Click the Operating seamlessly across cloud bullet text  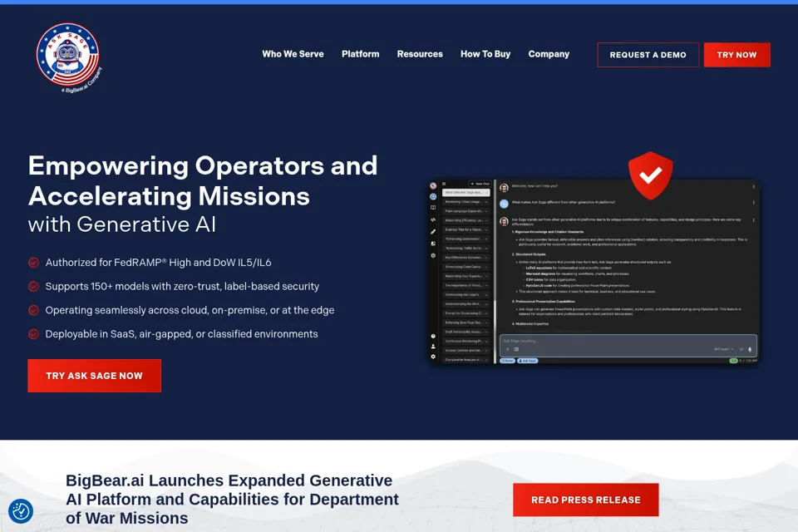tap(190, 311)
